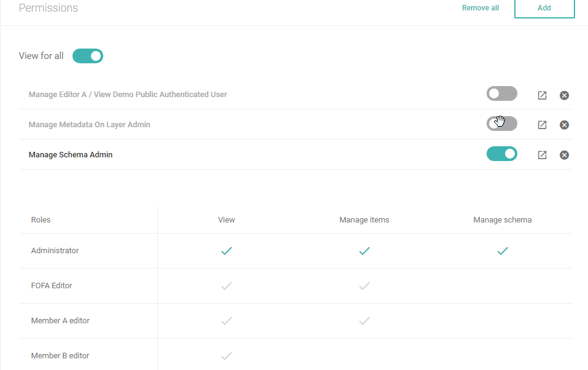Toggle View for all switch
The image size is (588, 370).
(x=88, y=56)
